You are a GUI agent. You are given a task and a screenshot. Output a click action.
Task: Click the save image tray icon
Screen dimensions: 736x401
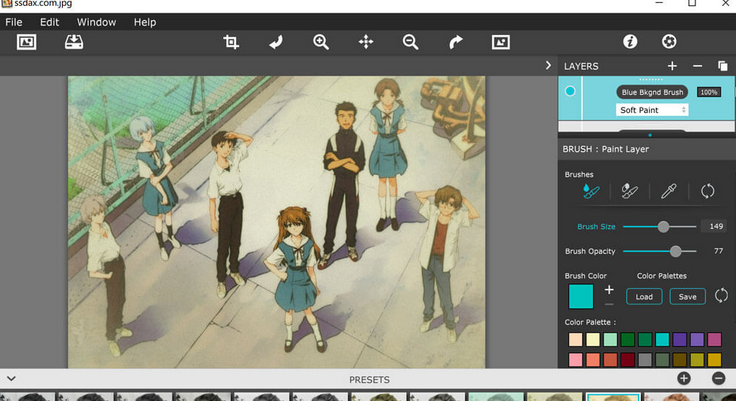[74, 42]
